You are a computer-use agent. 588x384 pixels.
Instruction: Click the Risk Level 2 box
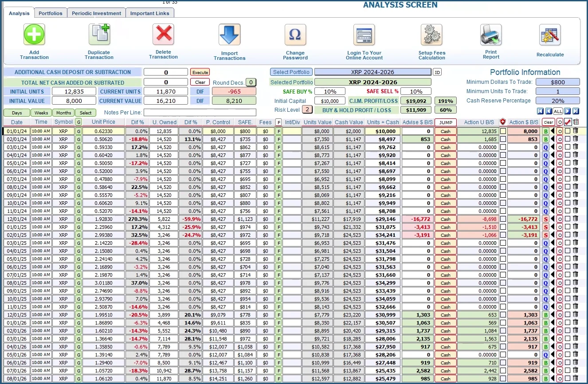pyautogui.click(x=307, y=110)
